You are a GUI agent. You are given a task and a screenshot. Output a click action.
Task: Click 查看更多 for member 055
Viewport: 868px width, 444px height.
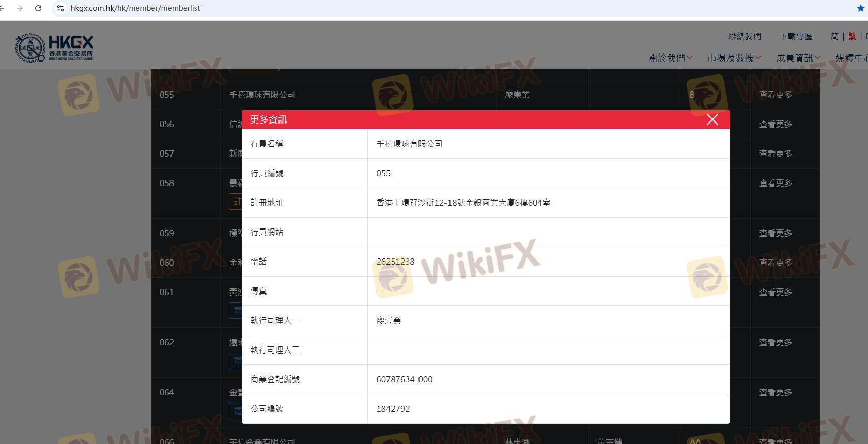click(x=776, y=95)
